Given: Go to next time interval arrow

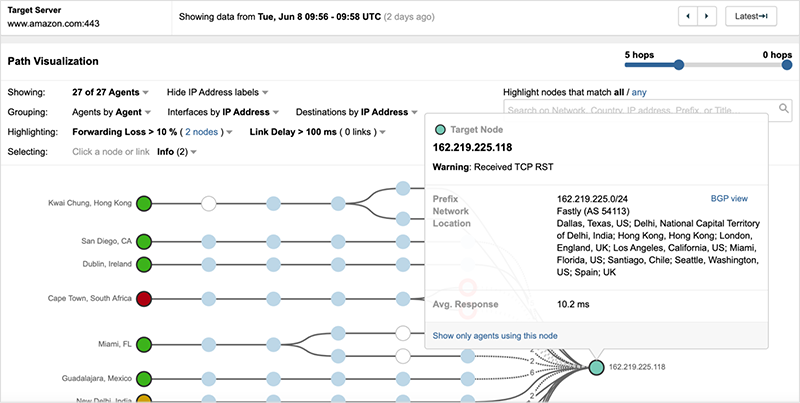Looking at the screenshot, I should pos(709,17).
